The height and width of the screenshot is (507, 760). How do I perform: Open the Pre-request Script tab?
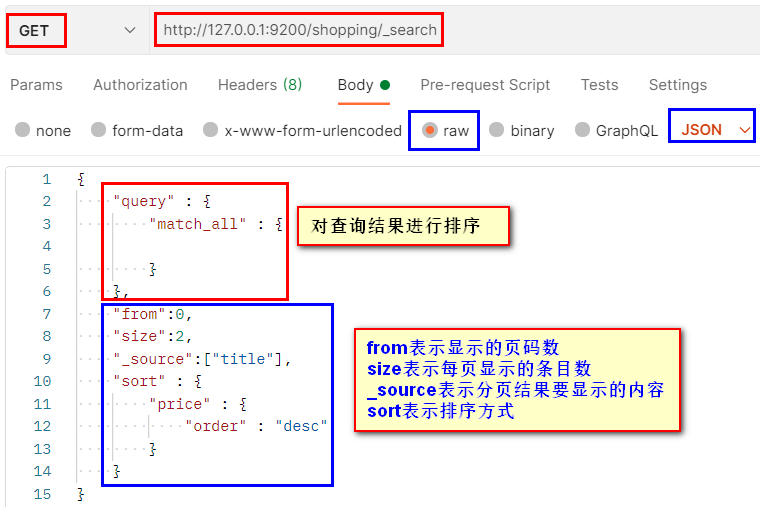[485, 85]
